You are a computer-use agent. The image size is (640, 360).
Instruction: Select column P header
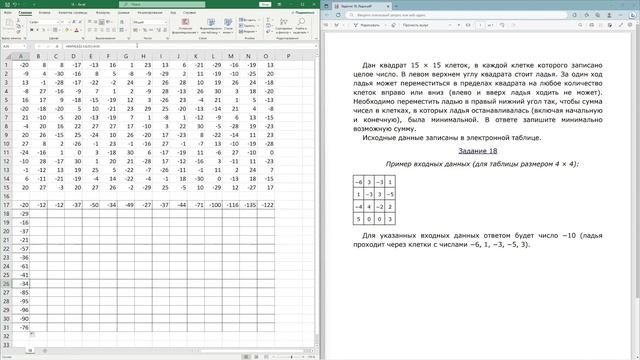288,56
